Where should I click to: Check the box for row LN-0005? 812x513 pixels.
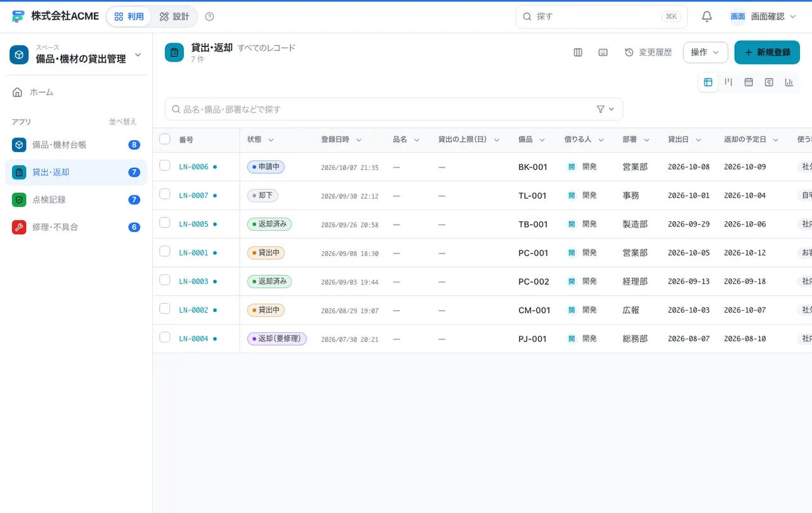pos(165,223)
